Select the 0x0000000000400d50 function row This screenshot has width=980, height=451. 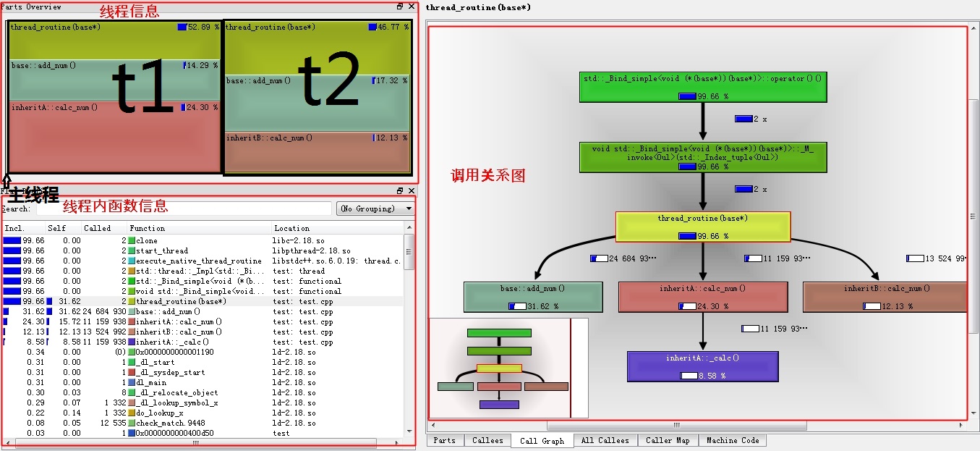203,434
